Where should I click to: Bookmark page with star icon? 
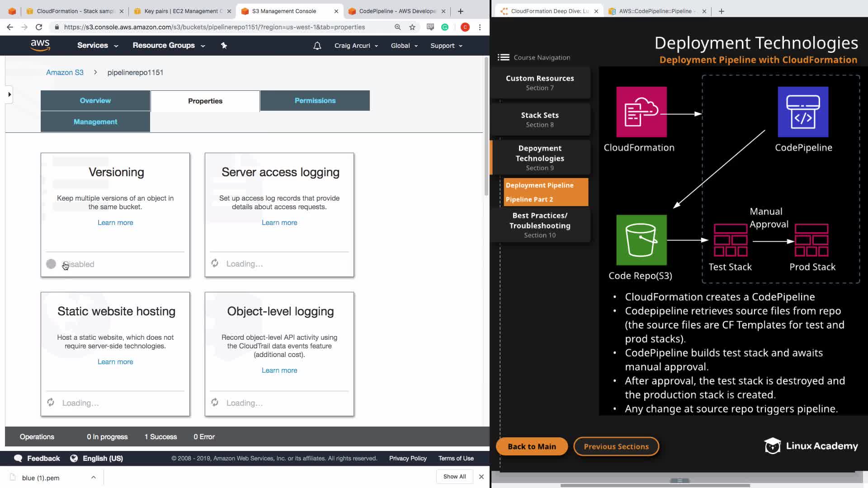(x=412, y=27)
